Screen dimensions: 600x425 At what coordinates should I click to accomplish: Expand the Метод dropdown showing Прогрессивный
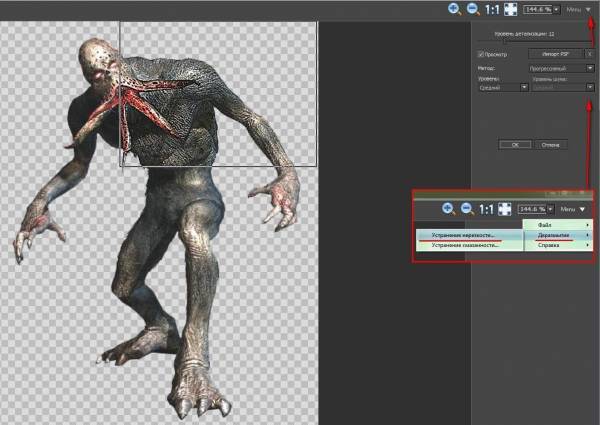(x=560, y=69)
